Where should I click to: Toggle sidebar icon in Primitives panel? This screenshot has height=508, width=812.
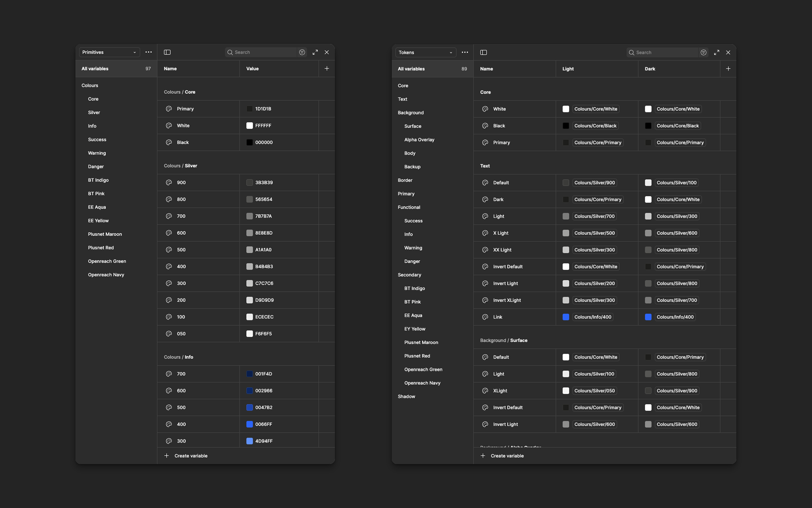pos(167,52)
